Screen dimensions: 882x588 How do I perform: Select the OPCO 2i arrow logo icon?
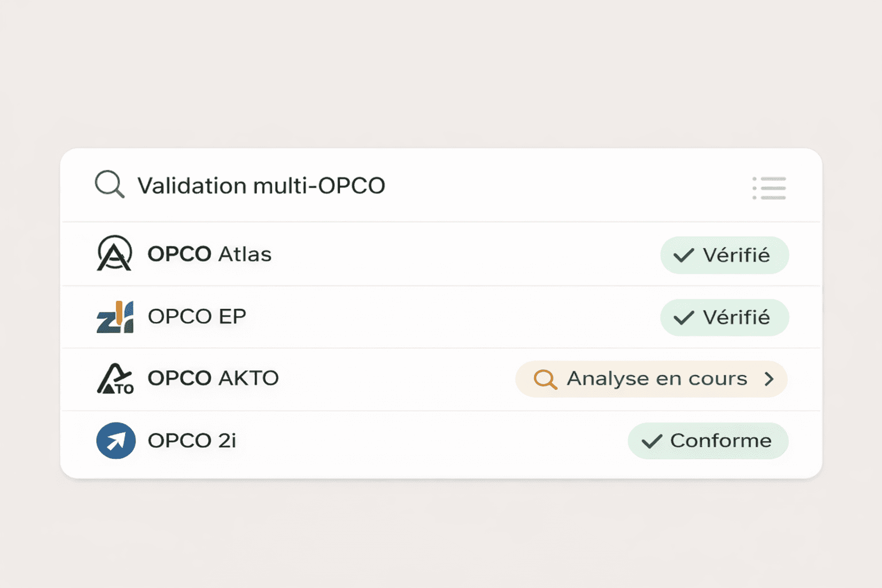coord(115,440)
